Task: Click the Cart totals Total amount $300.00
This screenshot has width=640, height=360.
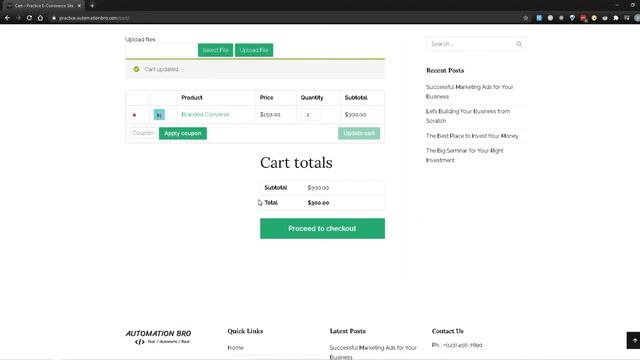Action: pos(318,203)
